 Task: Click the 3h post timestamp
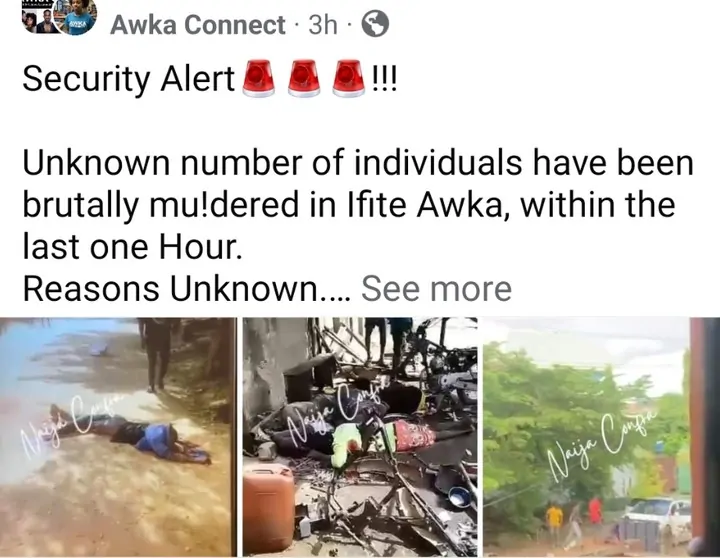pyautogui.click(x=323, y=25)
